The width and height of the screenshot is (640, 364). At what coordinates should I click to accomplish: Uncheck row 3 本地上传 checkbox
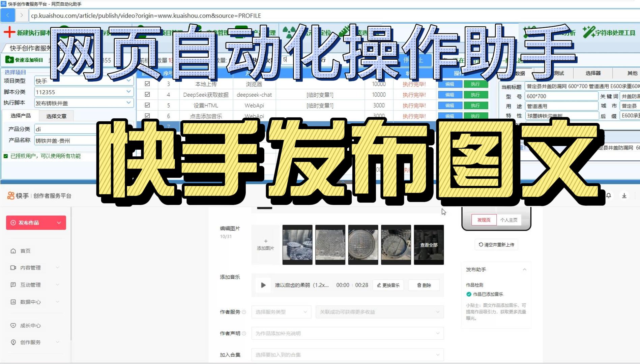point(147,84)
